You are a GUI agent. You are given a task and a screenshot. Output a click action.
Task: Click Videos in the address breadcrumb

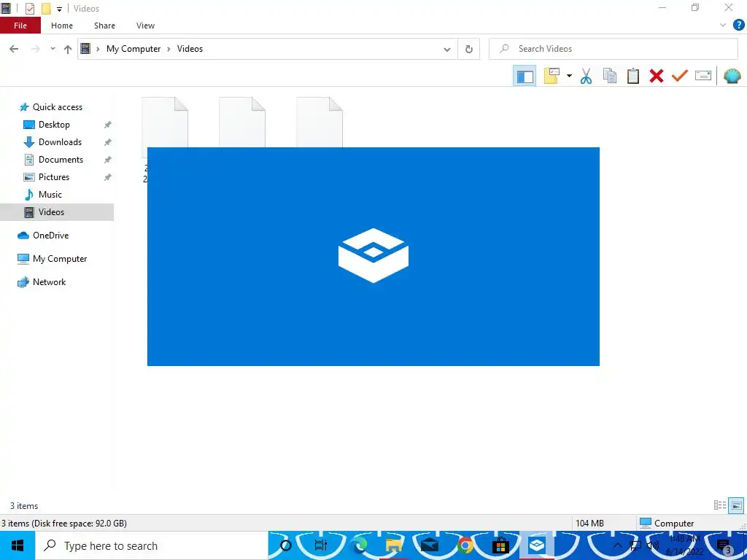190,49
